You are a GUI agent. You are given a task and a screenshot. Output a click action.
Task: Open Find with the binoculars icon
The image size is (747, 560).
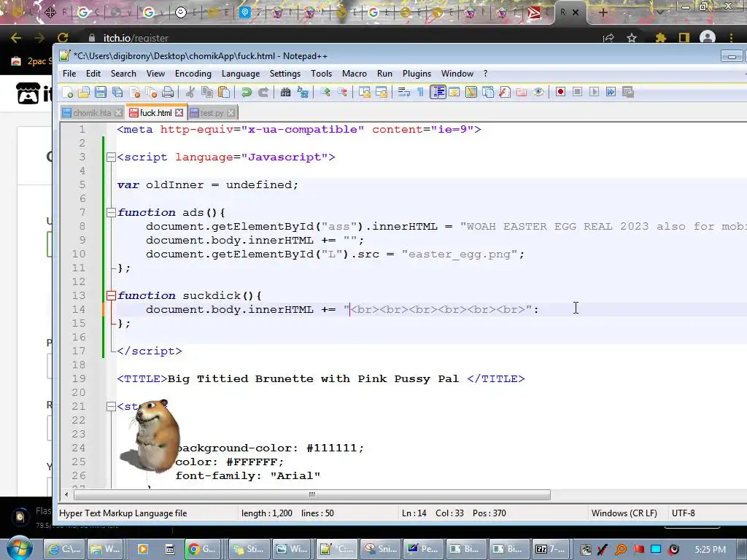285,92
